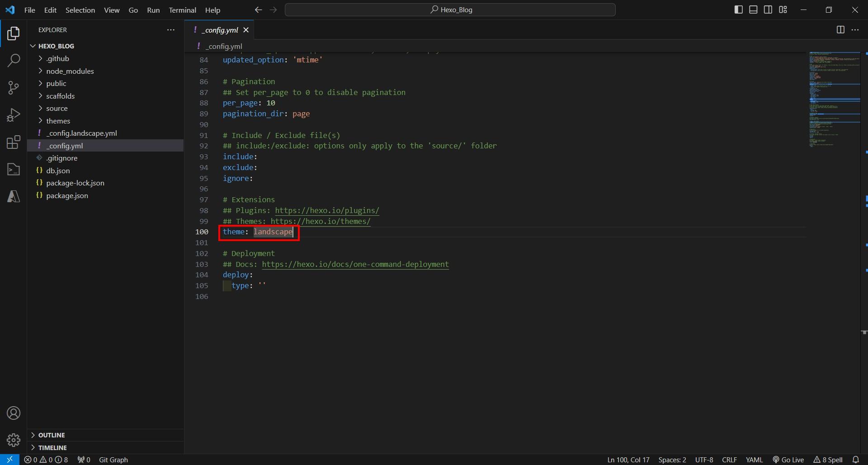Open the Go menu
The height and width of the screenshot is (465, 868).
(x=133, y=10)
